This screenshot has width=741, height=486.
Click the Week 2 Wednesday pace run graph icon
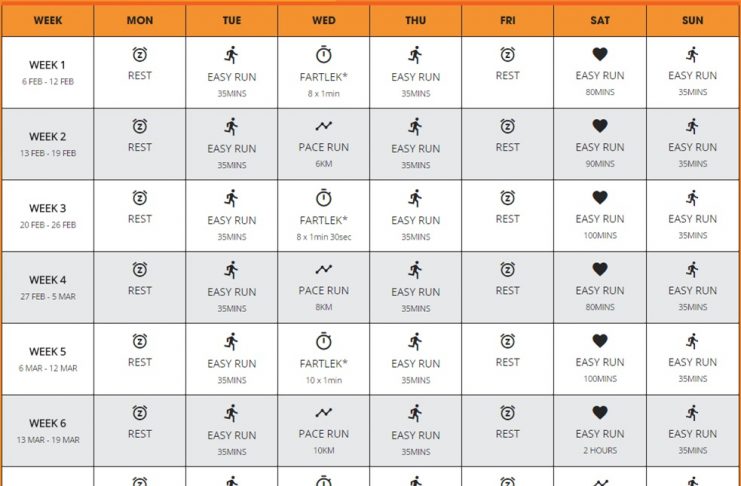pos(324,126)
